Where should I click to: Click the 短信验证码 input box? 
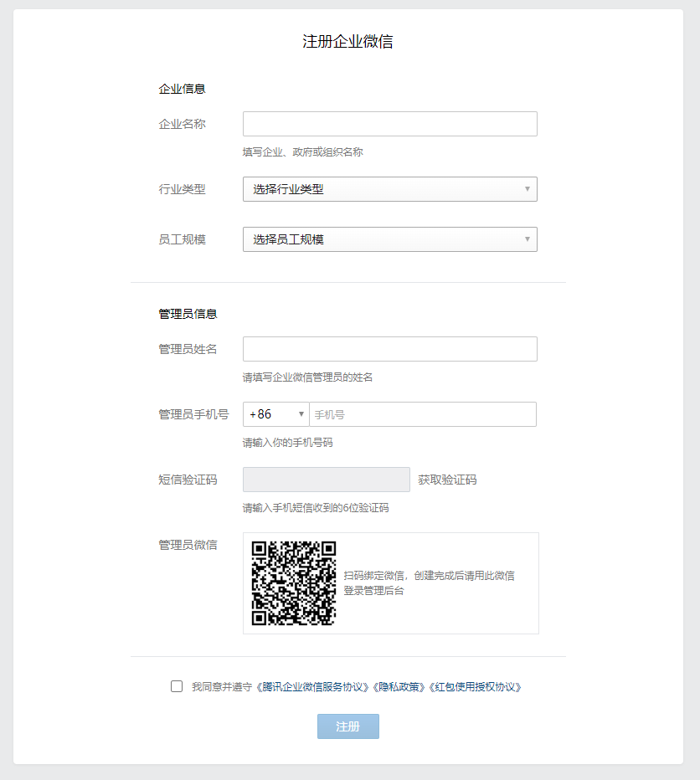tap(327, 480)
